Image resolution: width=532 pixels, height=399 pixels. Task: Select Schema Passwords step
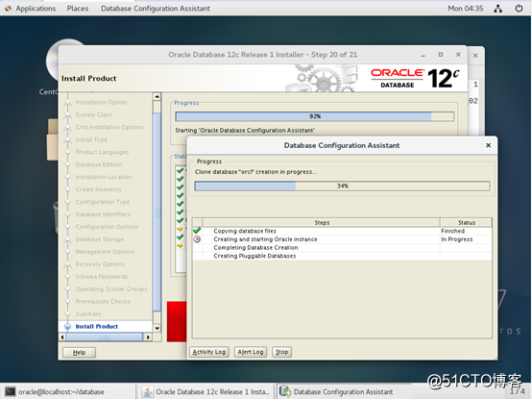click(x=102, y=276)
